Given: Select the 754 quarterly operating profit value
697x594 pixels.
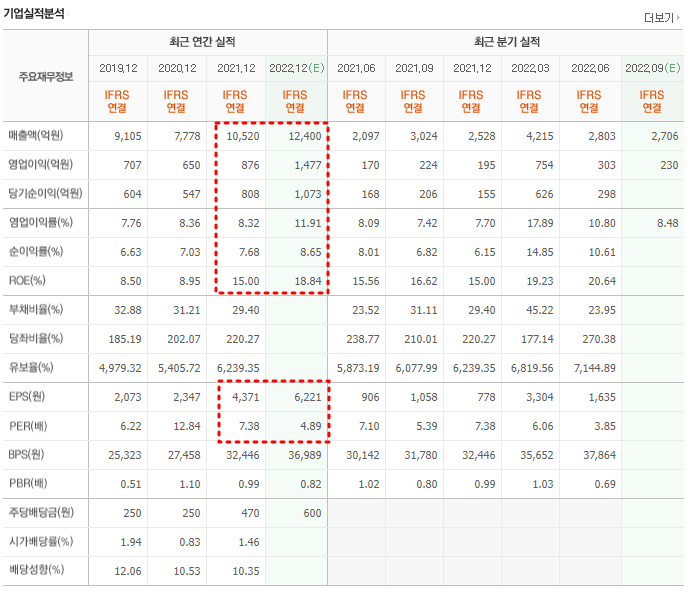Looking at the screenshot, I should 545,165.
